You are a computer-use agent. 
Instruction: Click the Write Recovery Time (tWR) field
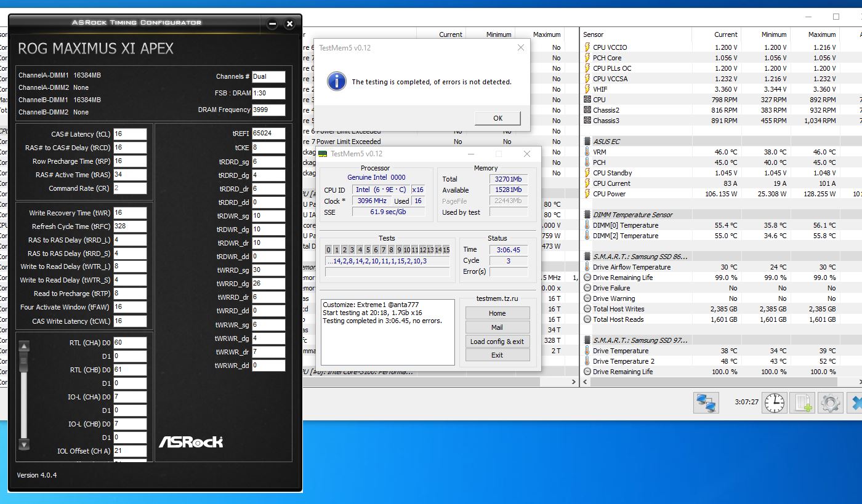(130, 213)
